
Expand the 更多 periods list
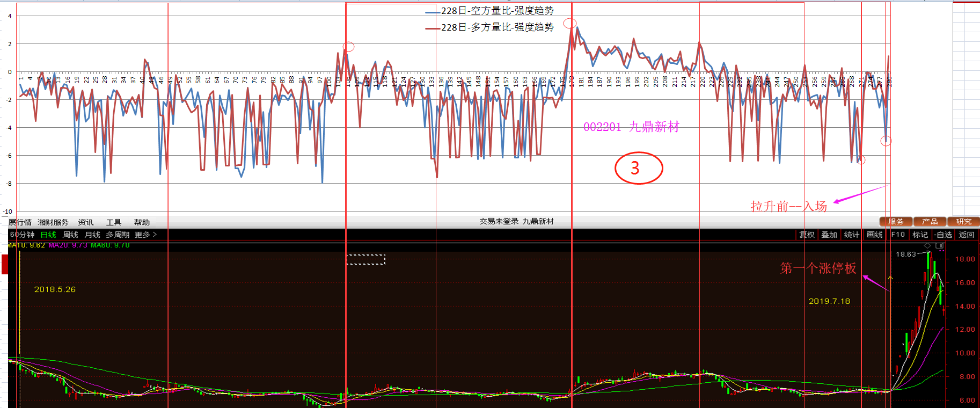point(145,235)
